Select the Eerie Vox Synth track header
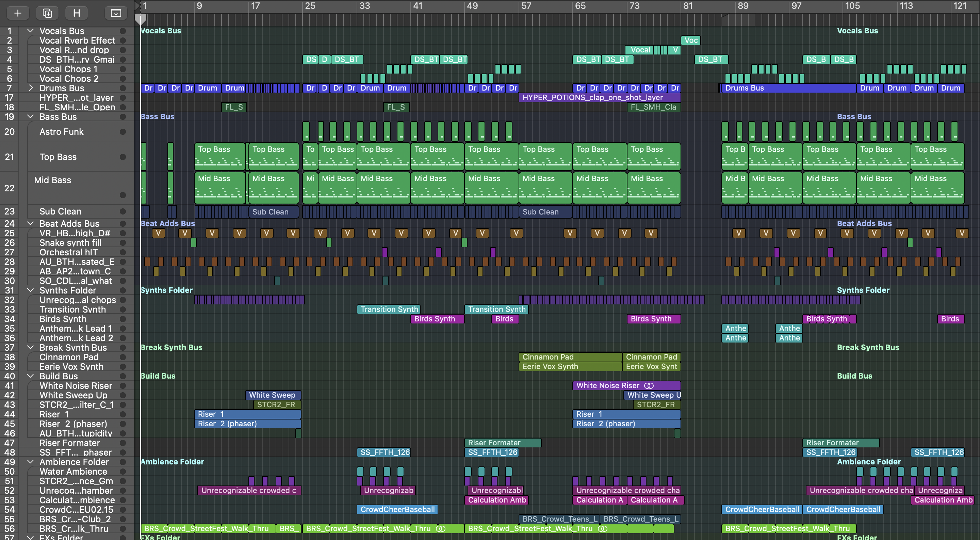Viewport: 980px width, 540px height. tap(71, 366)
